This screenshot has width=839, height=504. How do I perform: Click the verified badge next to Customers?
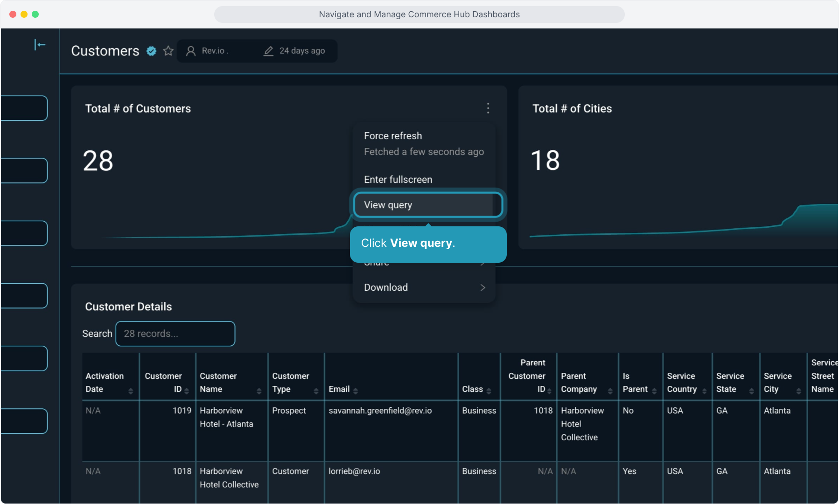[x=151, y=51]
